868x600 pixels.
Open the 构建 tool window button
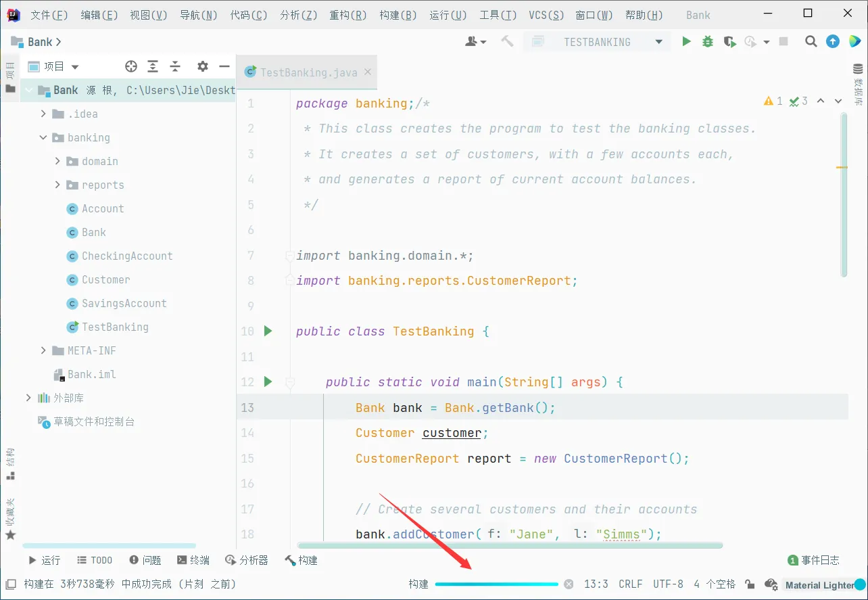coord(302,560)
